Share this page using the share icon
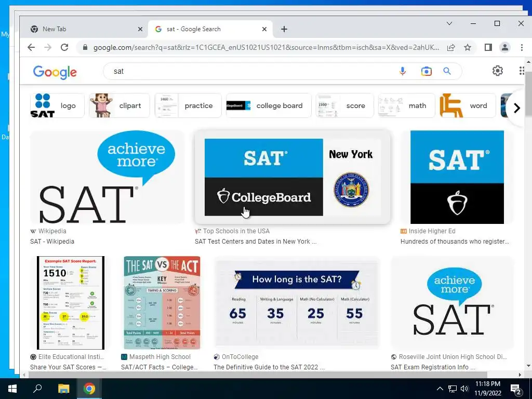 point(451,47)
